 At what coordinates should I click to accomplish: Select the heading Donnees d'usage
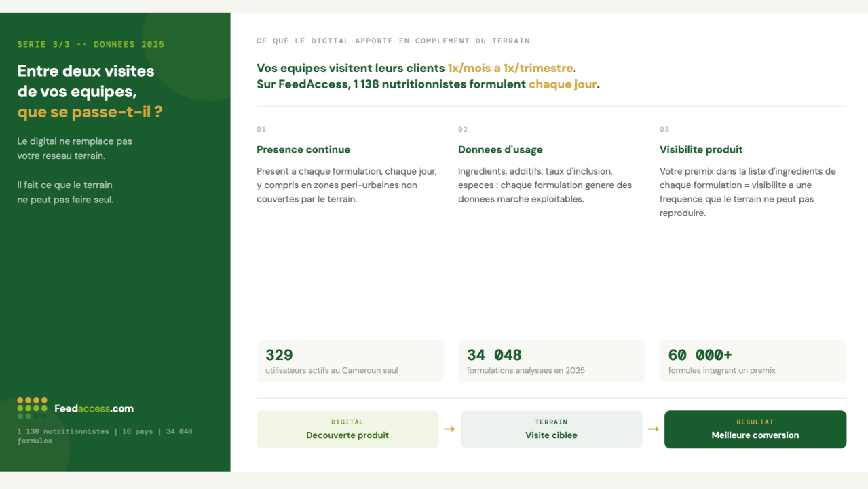point(500,149)
